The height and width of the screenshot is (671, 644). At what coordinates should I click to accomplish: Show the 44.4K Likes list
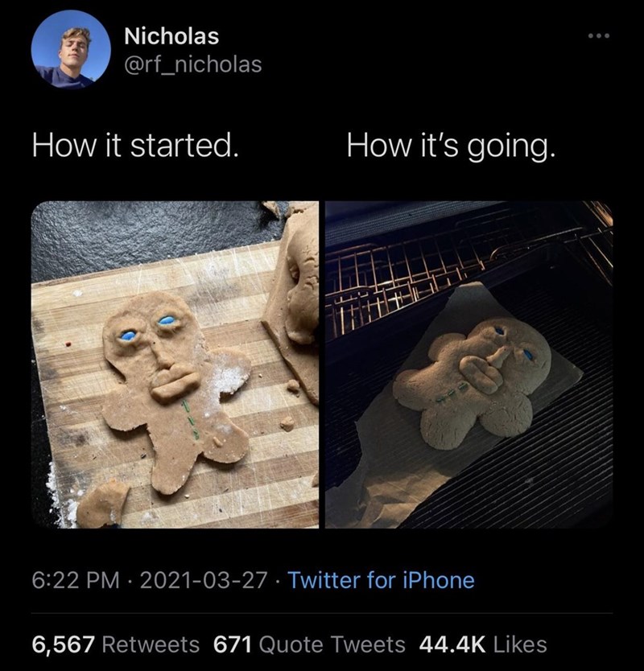coord(483,644)
